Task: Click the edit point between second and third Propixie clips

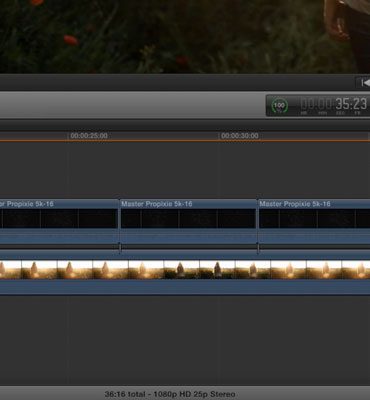Action: click(257, 222)
